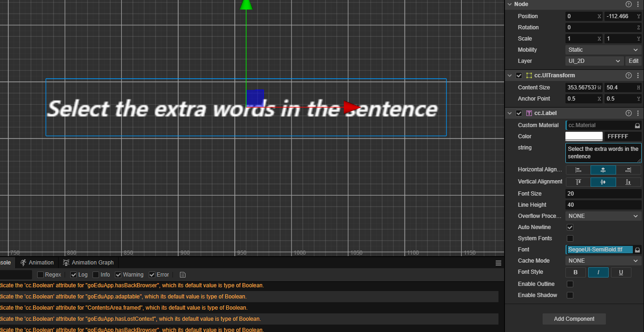Set horizontal alignment to right
The height and width of the screenshot is (332, 644).
tap(628, 170)
